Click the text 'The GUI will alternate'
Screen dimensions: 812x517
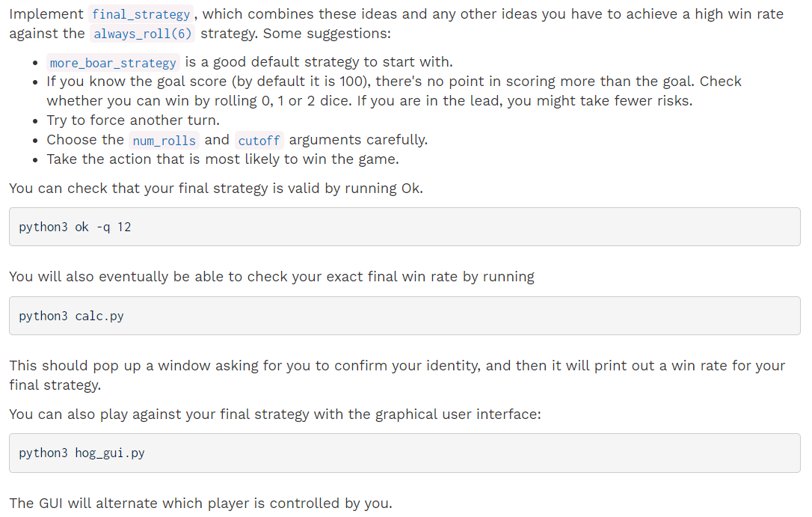[200, 503]
